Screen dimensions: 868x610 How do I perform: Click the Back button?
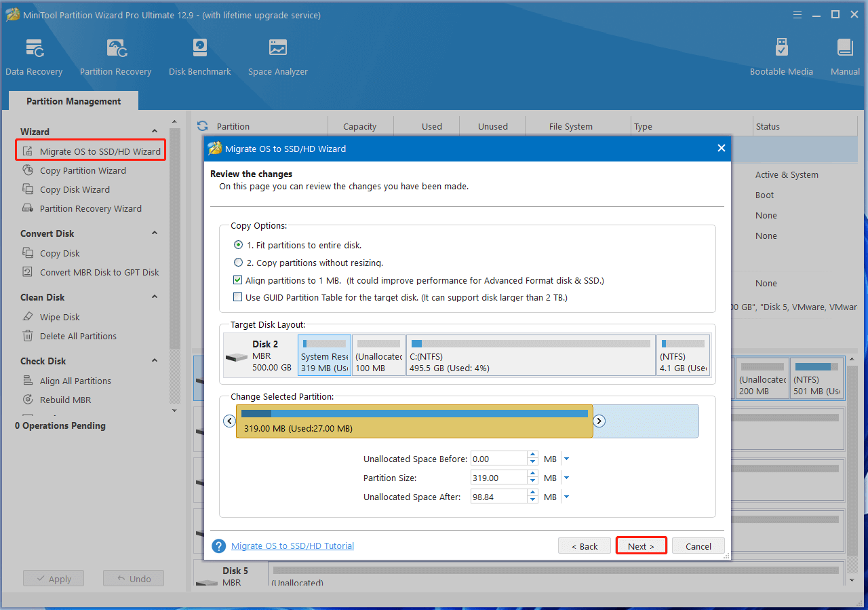coord(584,546)
